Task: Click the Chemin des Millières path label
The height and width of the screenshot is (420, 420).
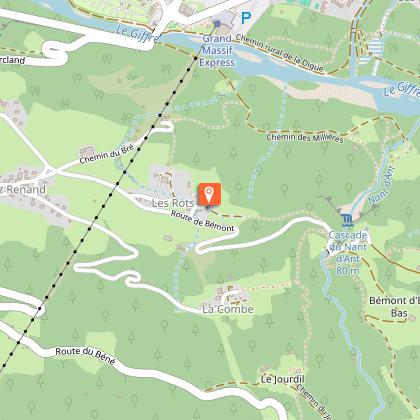Action: pyautogui.click(x=305, y=137)
